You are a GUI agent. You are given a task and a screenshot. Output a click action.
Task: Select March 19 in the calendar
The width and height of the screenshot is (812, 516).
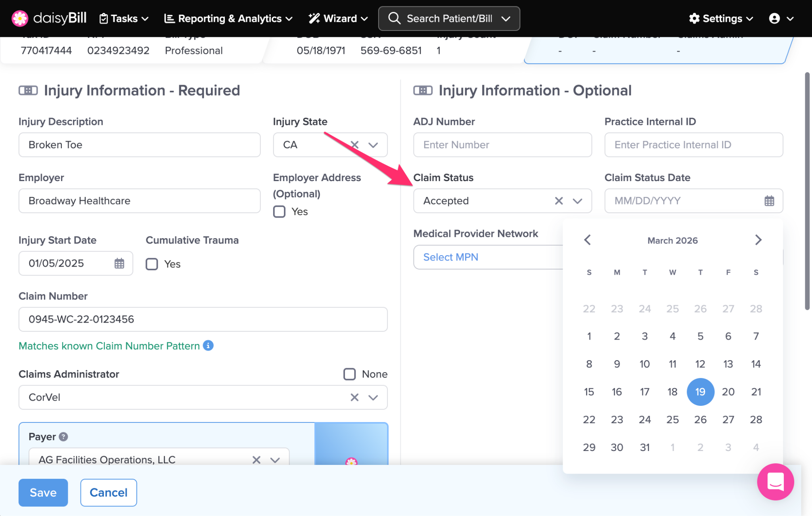point(700,392)
